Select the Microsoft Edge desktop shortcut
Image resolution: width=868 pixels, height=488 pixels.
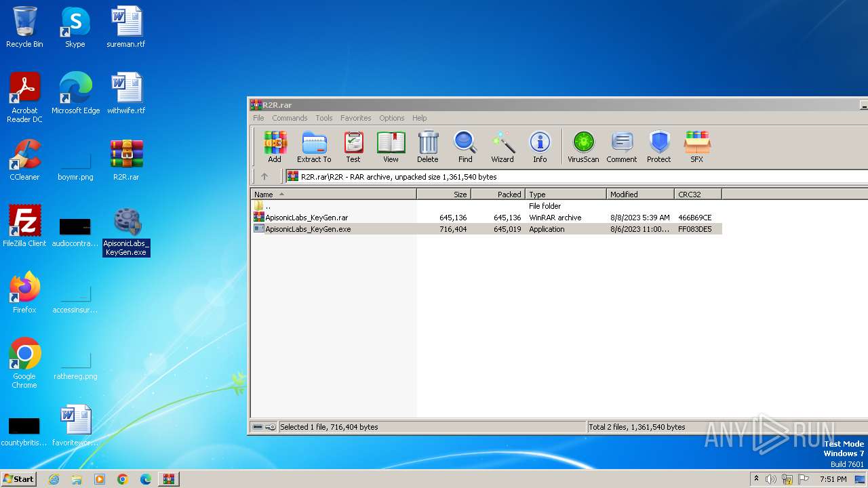pos(75,94)
